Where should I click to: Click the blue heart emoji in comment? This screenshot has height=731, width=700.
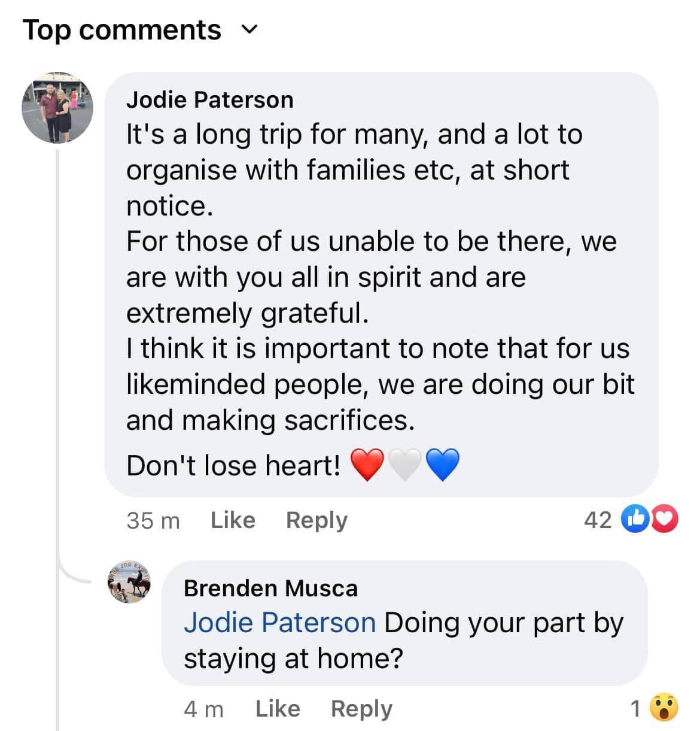(443, 466)
